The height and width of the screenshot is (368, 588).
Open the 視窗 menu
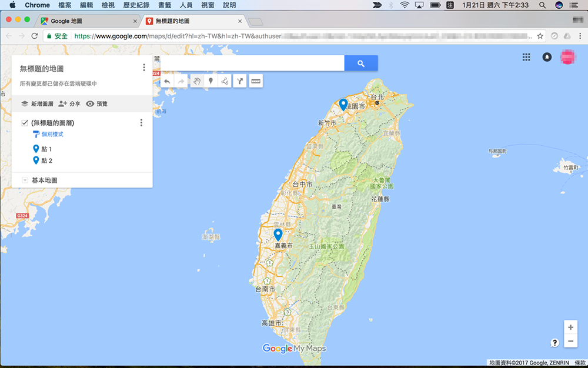point(208,5)
